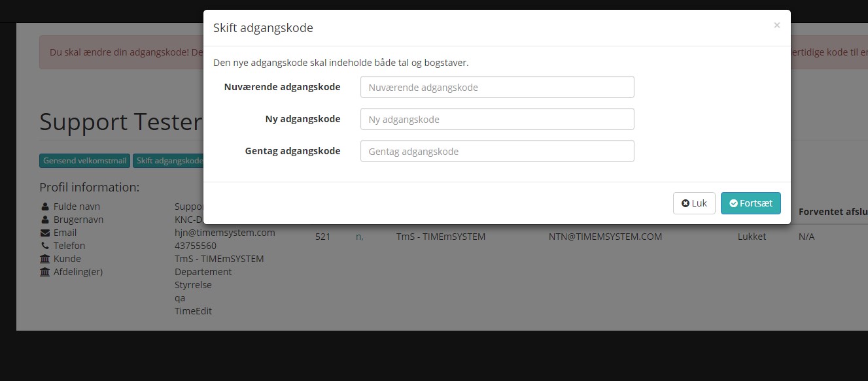Click the checkmark icon in the Fortsæt button
The width and height of the screenshot is (868, 381).
click(733, 203)
